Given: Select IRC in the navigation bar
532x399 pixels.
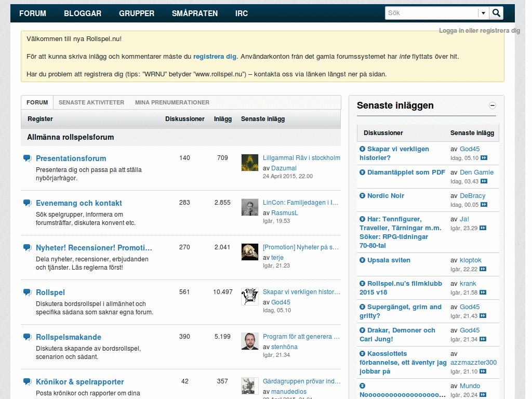Looking at the screenshot, I should [x=242, y=14].
